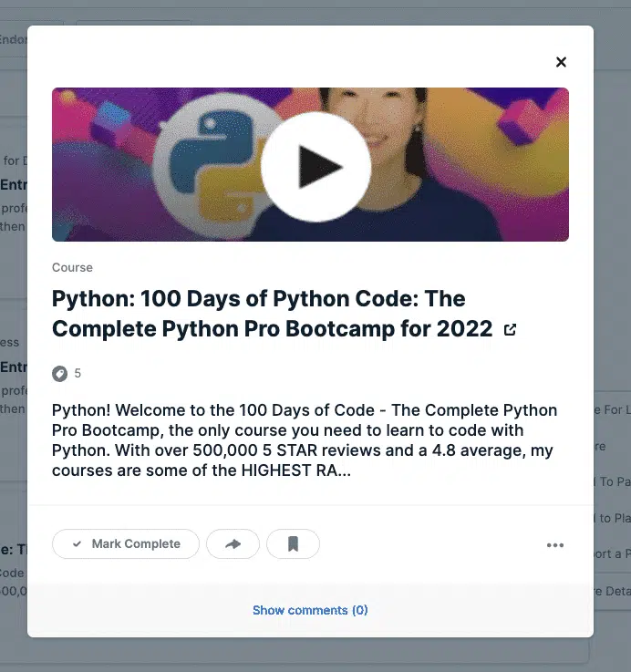Viewport: 631px width, 672px height.
Task: Share the course using the arrow button
Action: coord(233,543)
